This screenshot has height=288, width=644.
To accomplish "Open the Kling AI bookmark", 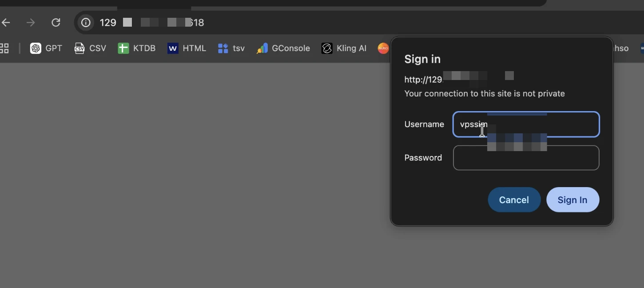I will coord(344,48).
